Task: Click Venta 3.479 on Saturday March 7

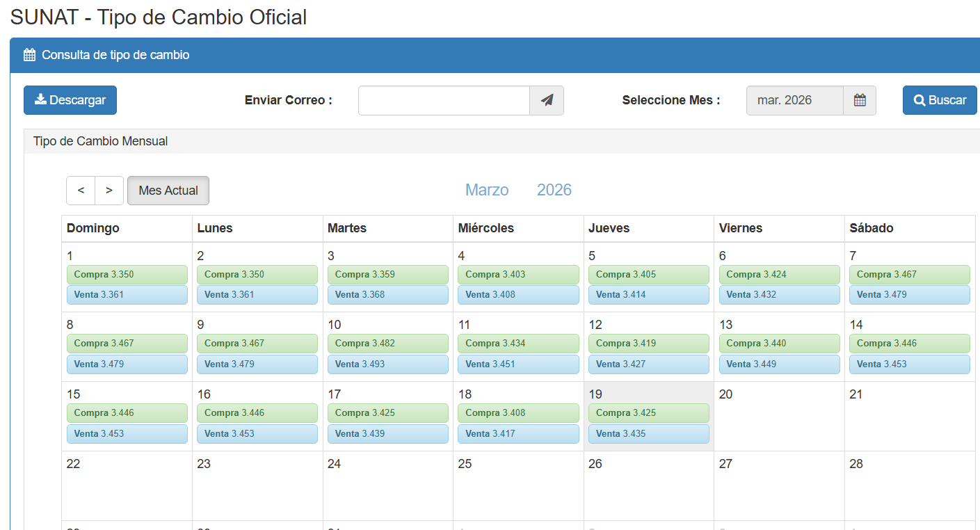Action: 909,295
